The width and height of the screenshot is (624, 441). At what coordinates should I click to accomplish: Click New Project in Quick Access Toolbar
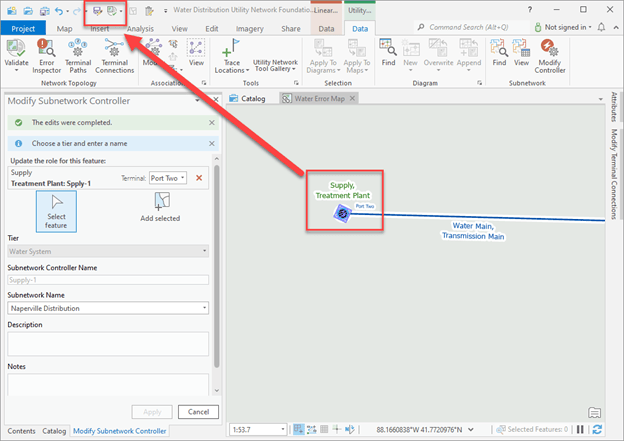12,11
